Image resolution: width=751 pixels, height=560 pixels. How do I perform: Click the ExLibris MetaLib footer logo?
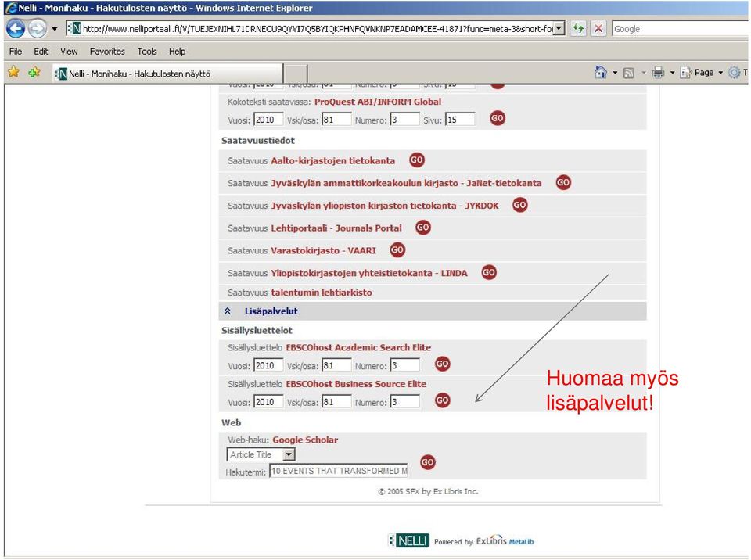coord(505,540)
